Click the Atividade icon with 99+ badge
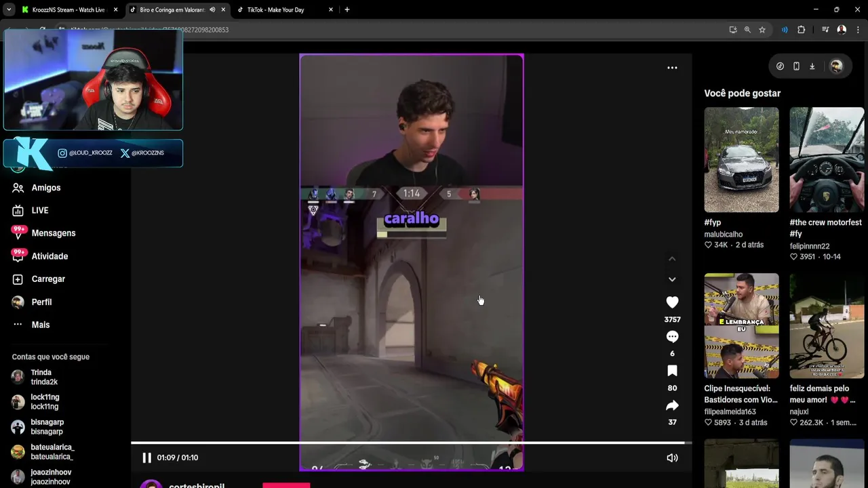Screen dimensions: 868x488 tap(18, 256)
